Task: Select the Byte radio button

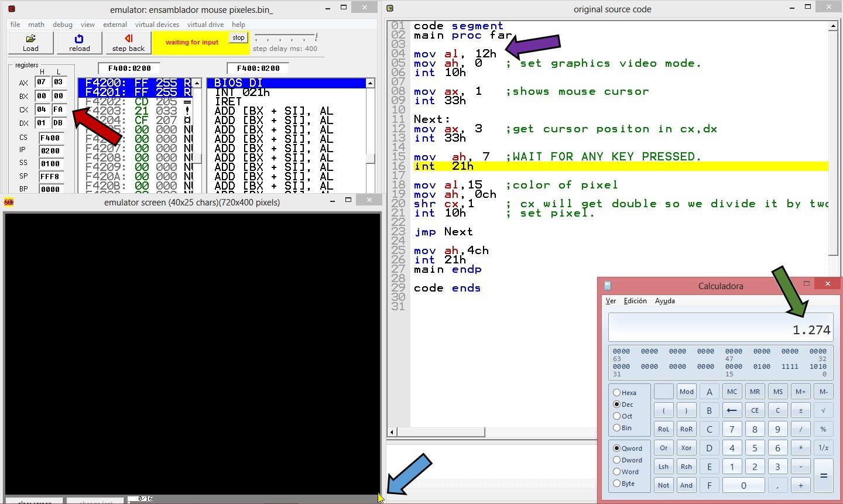Action: tap(623, 484)
